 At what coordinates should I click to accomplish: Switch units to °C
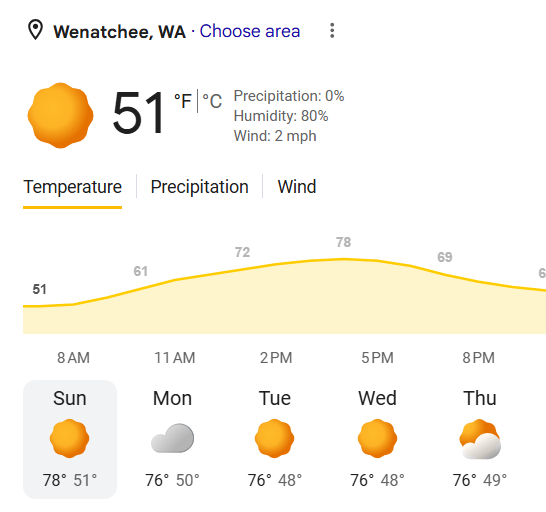(x=212, y=101)
